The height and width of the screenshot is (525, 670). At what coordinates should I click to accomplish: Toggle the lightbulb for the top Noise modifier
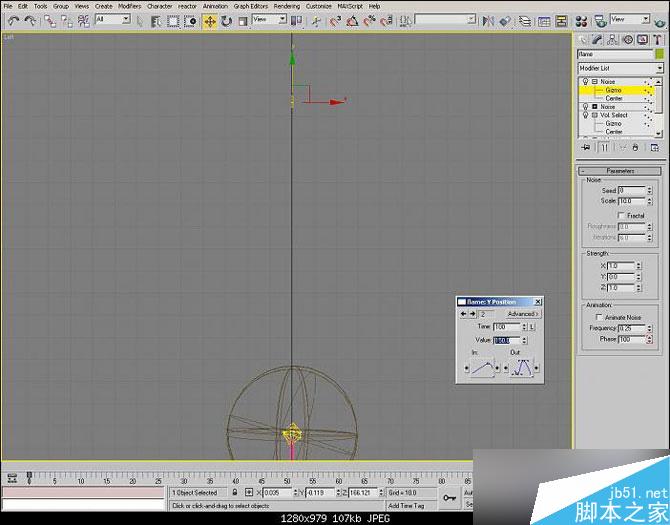584,82
